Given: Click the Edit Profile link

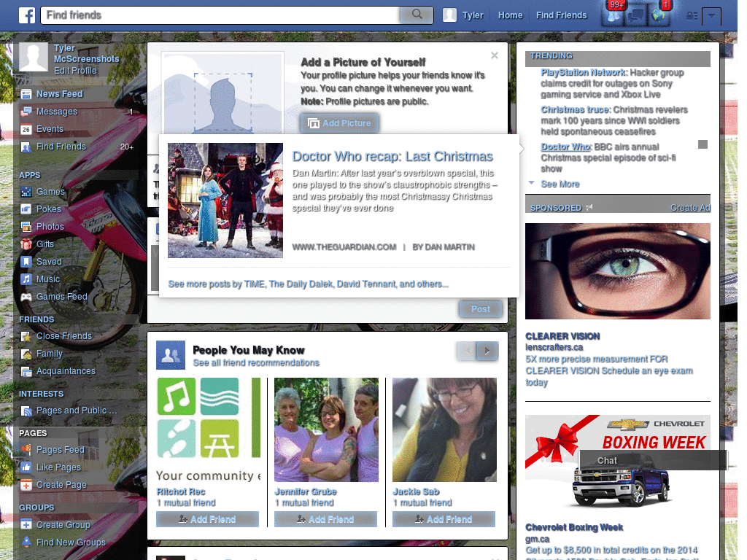Looking at the screenshot, I should (75, 71).
